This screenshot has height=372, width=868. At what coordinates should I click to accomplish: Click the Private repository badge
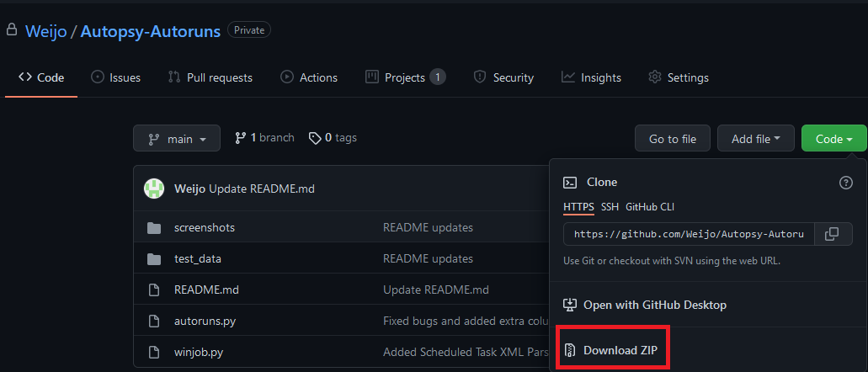249,30
